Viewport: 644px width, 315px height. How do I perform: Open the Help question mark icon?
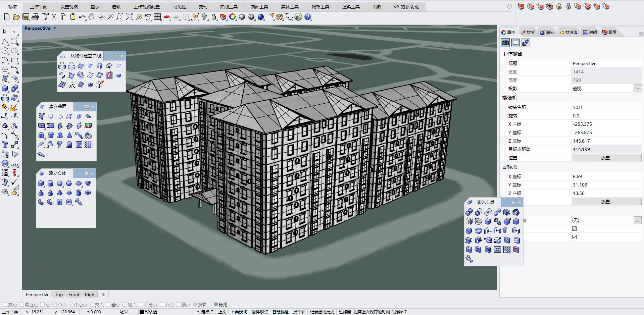click(308, 17)
